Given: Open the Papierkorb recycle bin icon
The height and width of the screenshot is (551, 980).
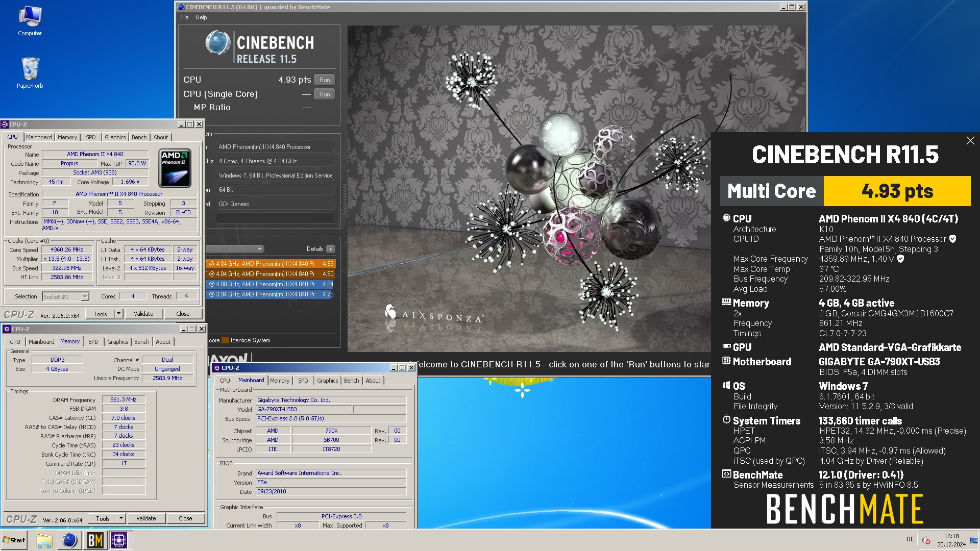Looking at the screenshot, I should 30,73.
